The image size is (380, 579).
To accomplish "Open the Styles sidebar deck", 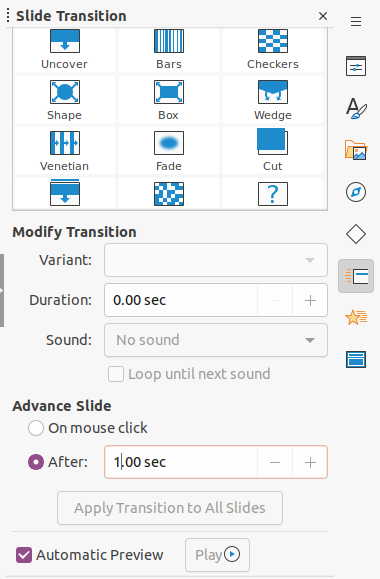I will coord(356,108).
